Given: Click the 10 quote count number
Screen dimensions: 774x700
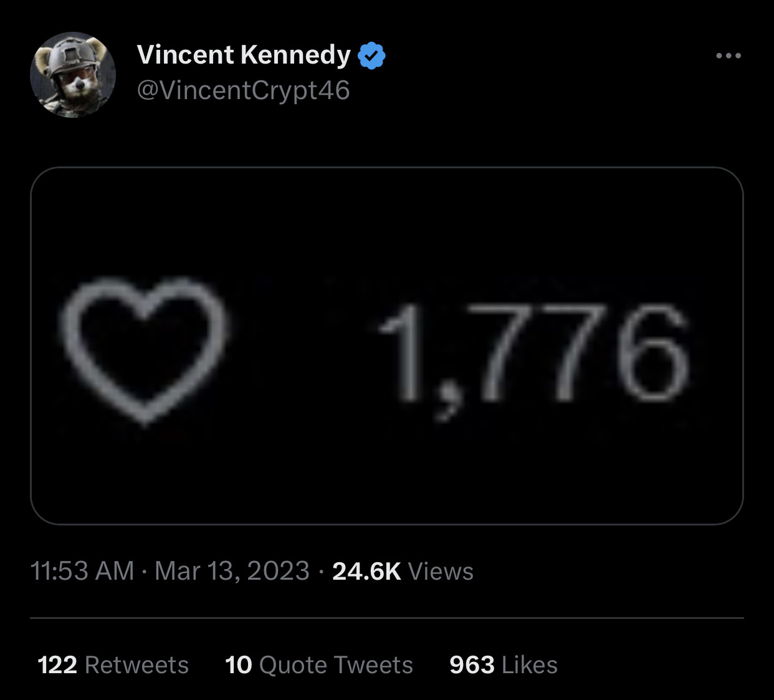Looking at the screenshot, I should point(238,665).
